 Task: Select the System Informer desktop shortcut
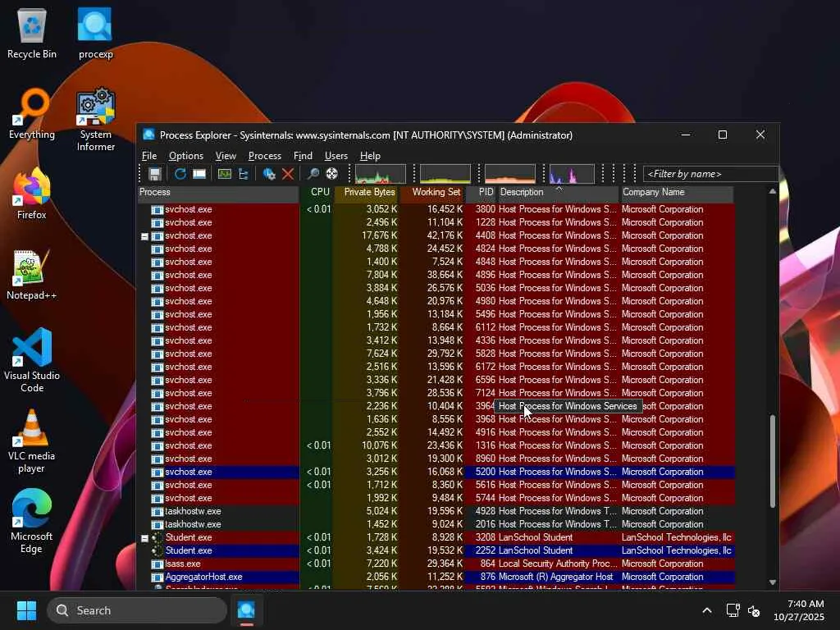(x=95, y=119)
